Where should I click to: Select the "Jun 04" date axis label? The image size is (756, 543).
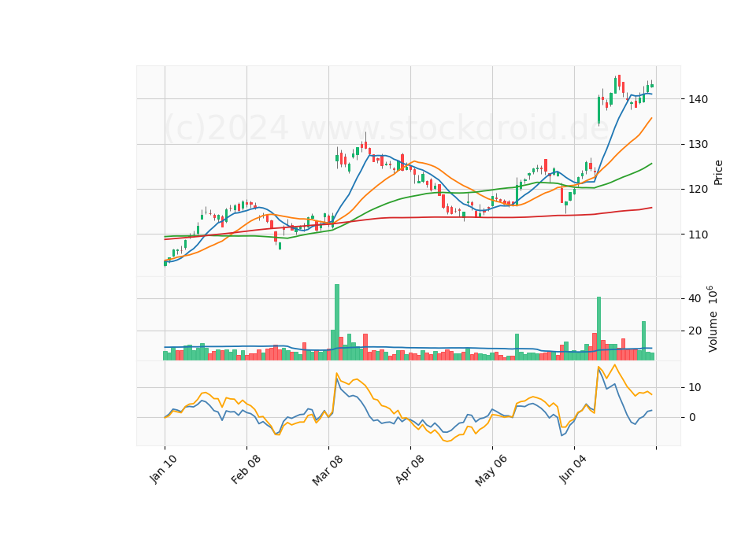click(x=573, y=469)
